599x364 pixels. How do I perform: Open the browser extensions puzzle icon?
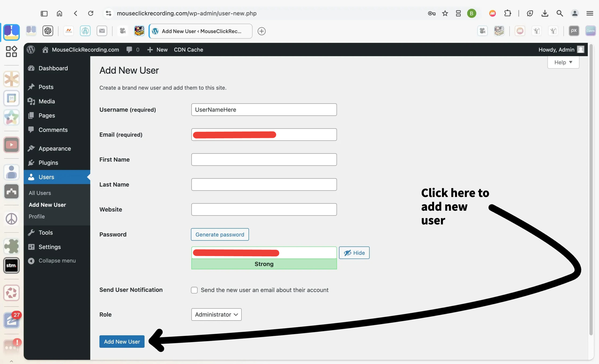click(x=508, y=13)
